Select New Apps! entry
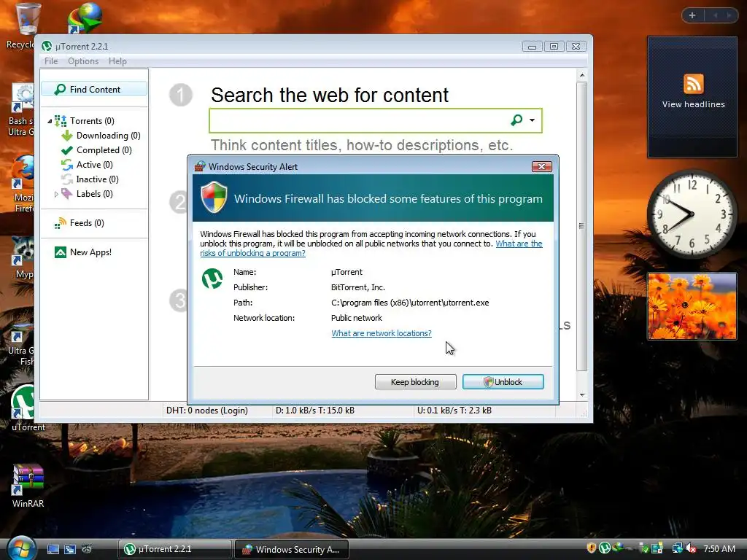Image resolution: width=747 pixels, height=560 pixels. click(x=90, y=252)
